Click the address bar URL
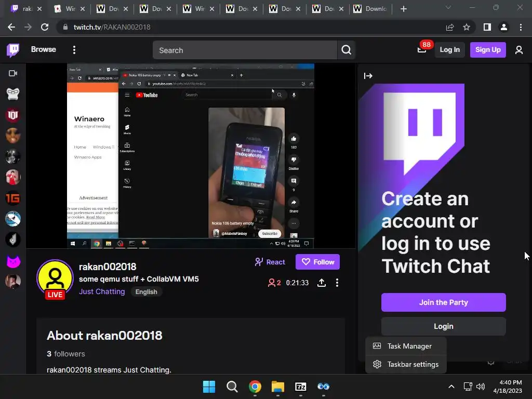This screenshot has height=399, width=532. tap(112, 27)
